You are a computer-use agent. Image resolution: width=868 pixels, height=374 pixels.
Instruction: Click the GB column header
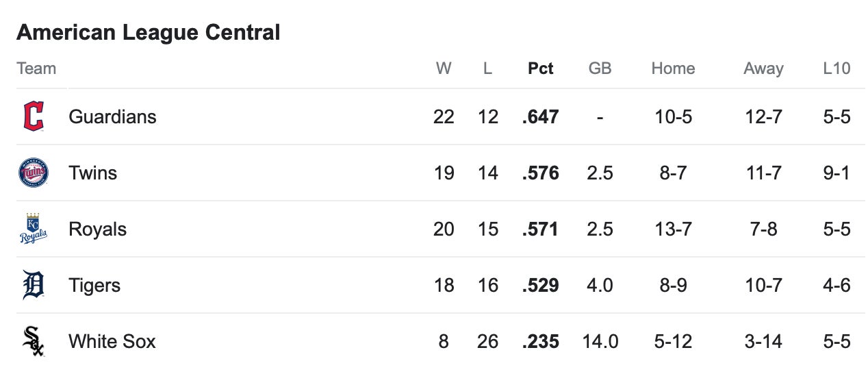(600, 68)
